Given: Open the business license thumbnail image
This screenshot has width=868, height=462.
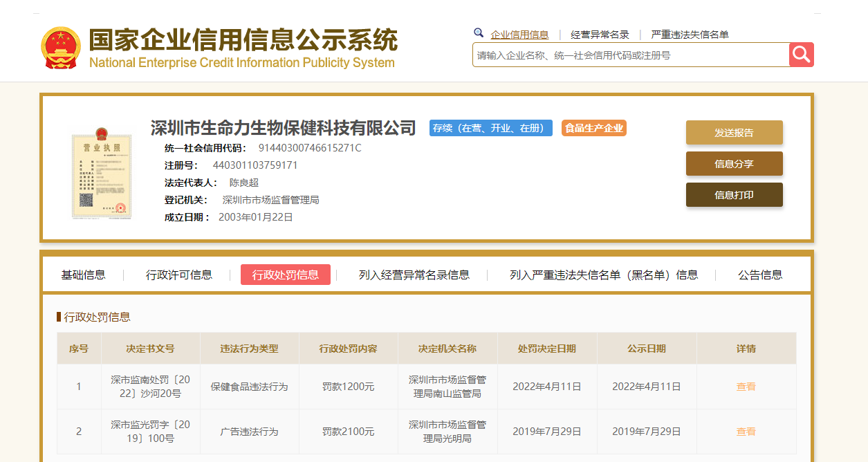Looking at the screenshot, I should [x=102, y=173].
